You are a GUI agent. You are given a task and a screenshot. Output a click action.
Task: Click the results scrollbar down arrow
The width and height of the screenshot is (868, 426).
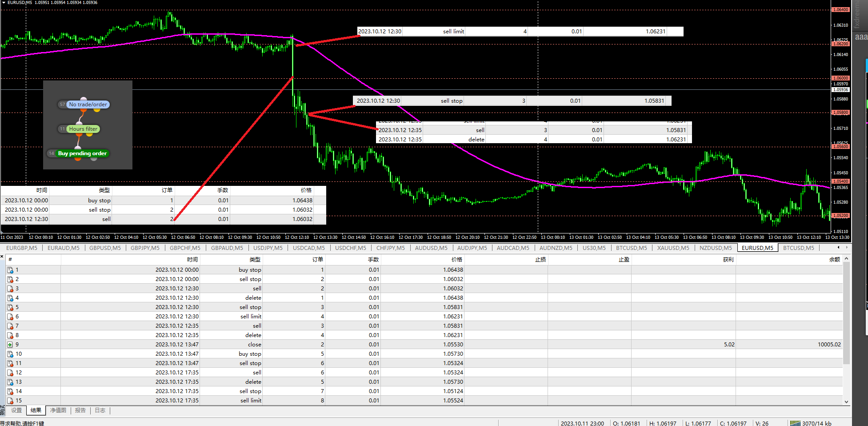[x=846, y=401]
